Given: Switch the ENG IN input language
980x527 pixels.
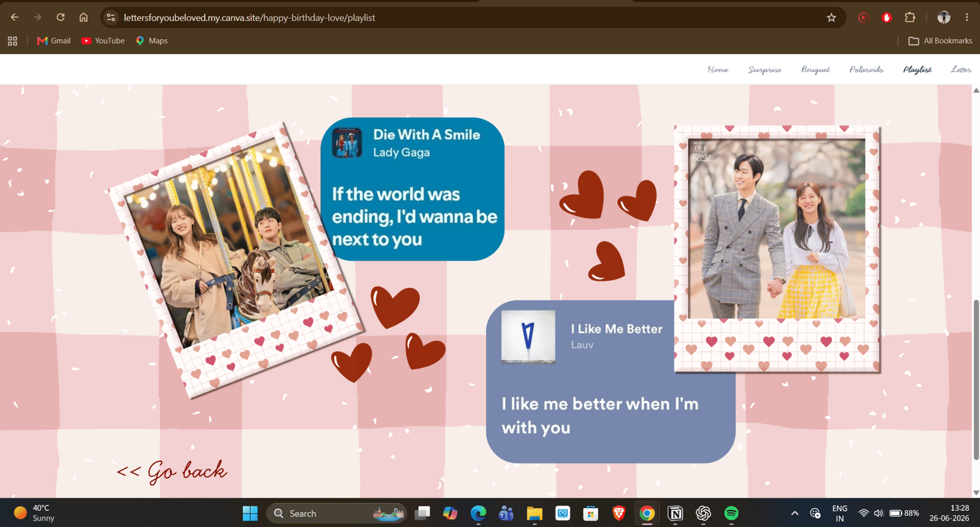Looking at the screenshot, I should point(840,513).
